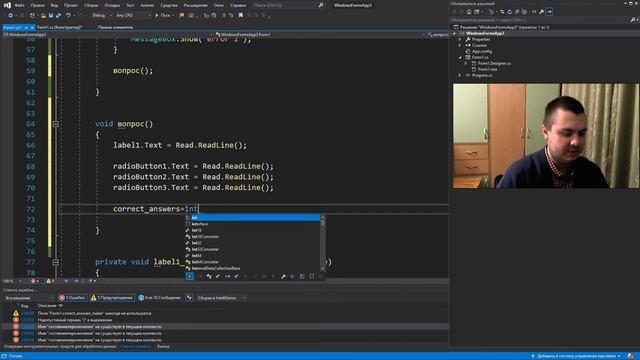Click the Solution Explorer refresh icon
The height and width of the screenshot is (360, 640).
click(509, 12)
